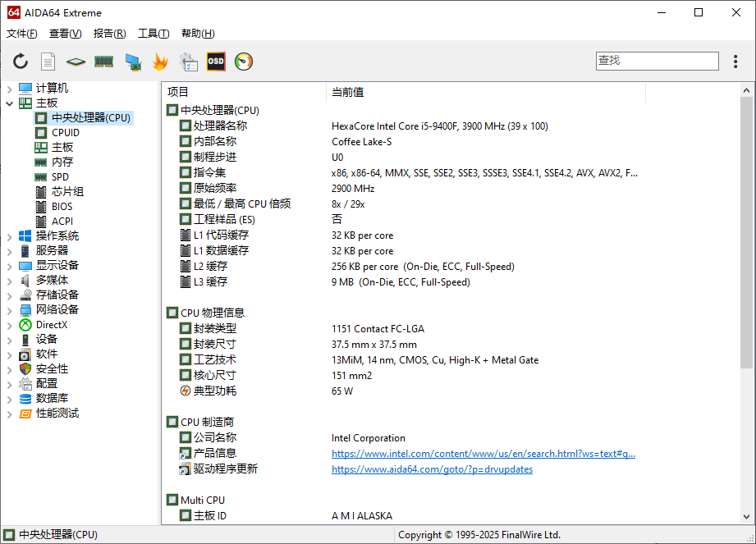Expand the 计算机 tree node

tap(9, 89)
